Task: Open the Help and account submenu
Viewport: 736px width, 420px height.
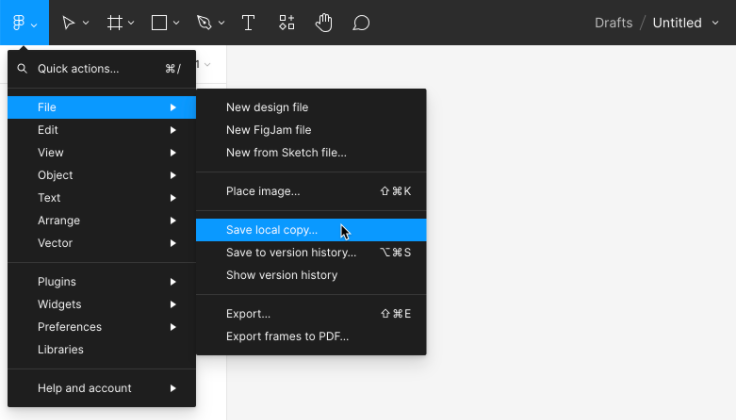Action: 102,388
